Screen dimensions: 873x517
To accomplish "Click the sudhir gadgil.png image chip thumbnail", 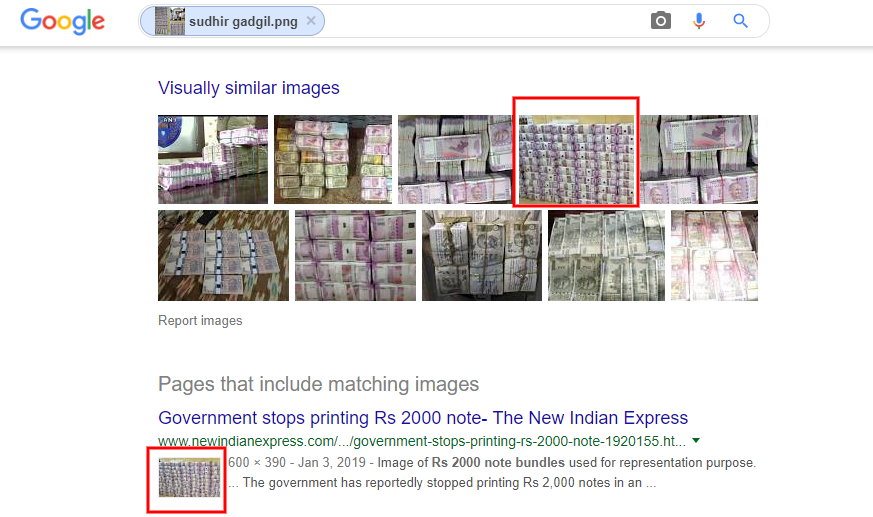I will pyautogui.click(x=170, y=21).
